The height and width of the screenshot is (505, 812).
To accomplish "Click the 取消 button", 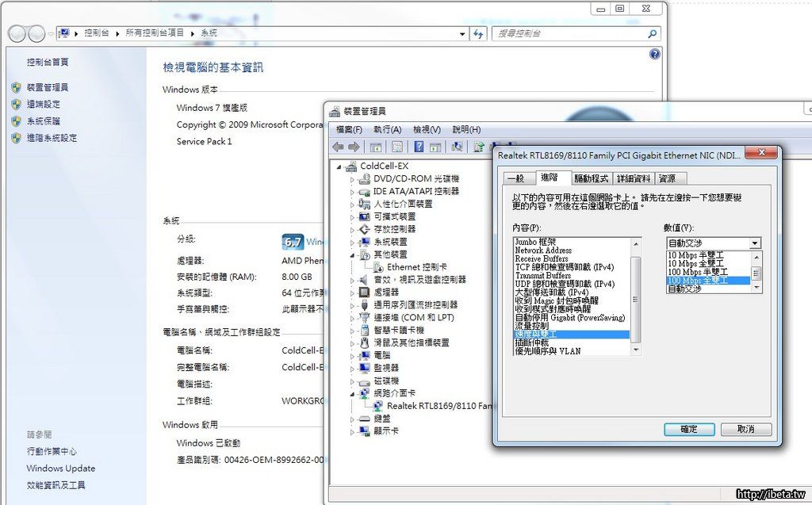I will pyautogui.click(x=745, y=429).
